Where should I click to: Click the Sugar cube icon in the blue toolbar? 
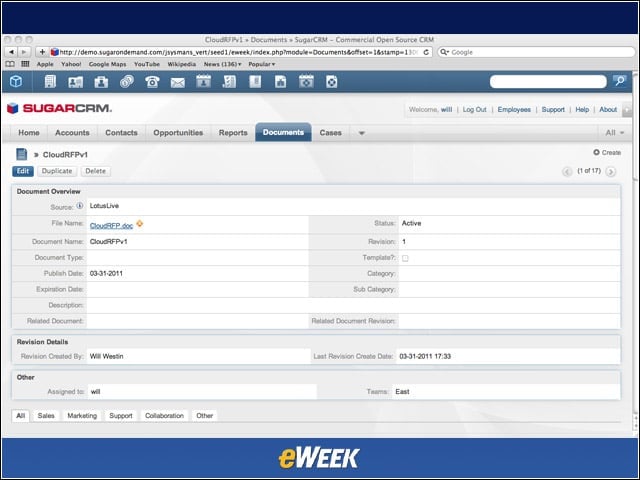coord(16,81)
